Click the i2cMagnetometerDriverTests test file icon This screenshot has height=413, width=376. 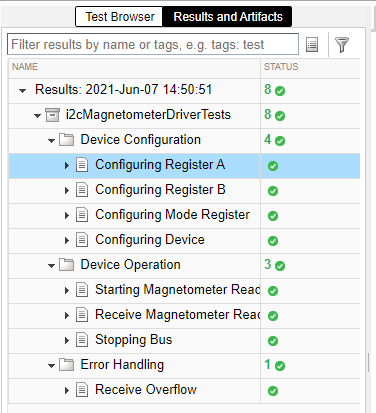click(x=52, y=115)
